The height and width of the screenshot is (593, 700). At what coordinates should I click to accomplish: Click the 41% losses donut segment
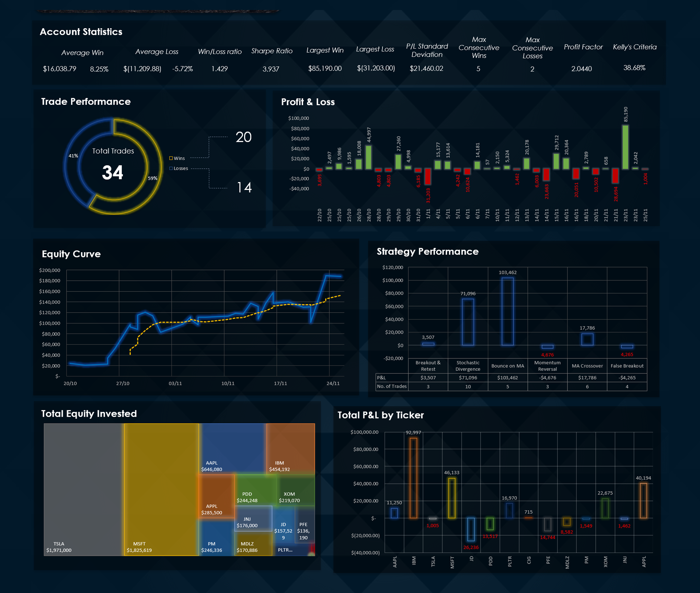click(72, 161)
